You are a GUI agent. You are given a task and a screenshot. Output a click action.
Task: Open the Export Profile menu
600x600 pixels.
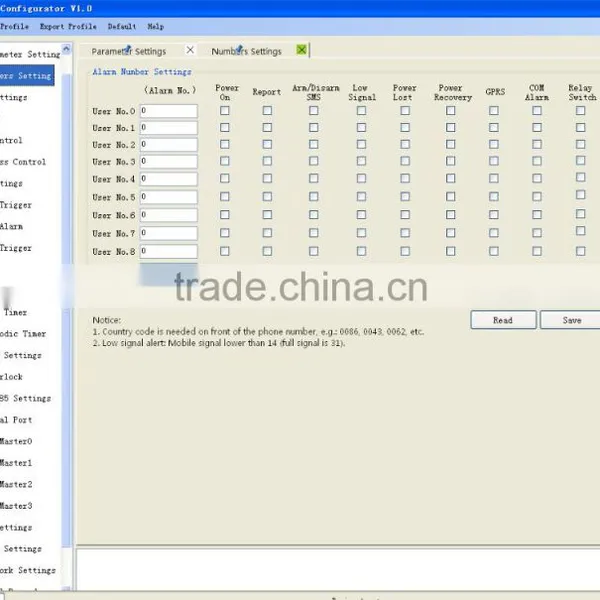pos(68,26)
